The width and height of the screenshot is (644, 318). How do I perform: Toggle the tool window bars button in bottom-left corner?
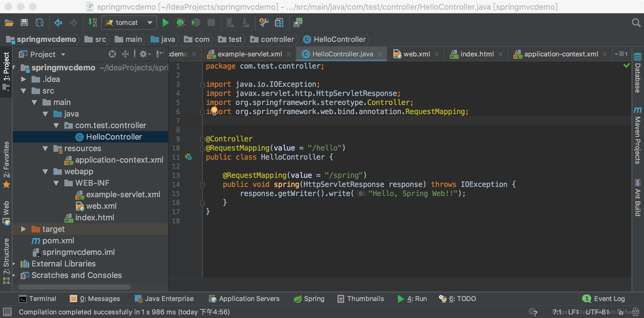click(7, 312)
